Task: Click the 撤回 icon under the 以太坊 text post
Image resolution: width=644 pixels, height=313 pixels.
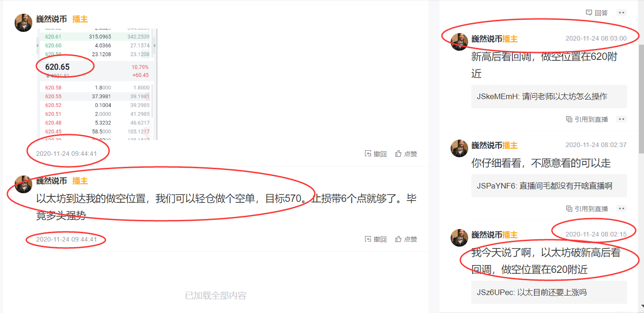Action: 368,239
